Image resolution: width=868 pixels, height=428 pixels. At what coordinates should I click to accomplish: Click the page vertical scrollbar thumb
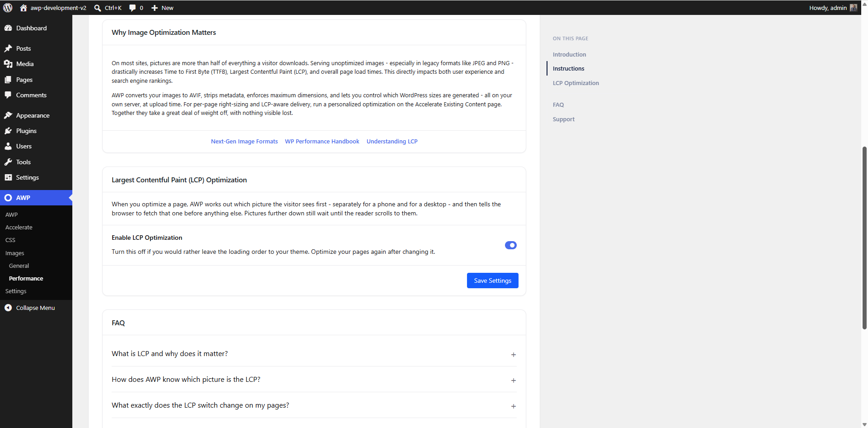(x=864, y=238)
